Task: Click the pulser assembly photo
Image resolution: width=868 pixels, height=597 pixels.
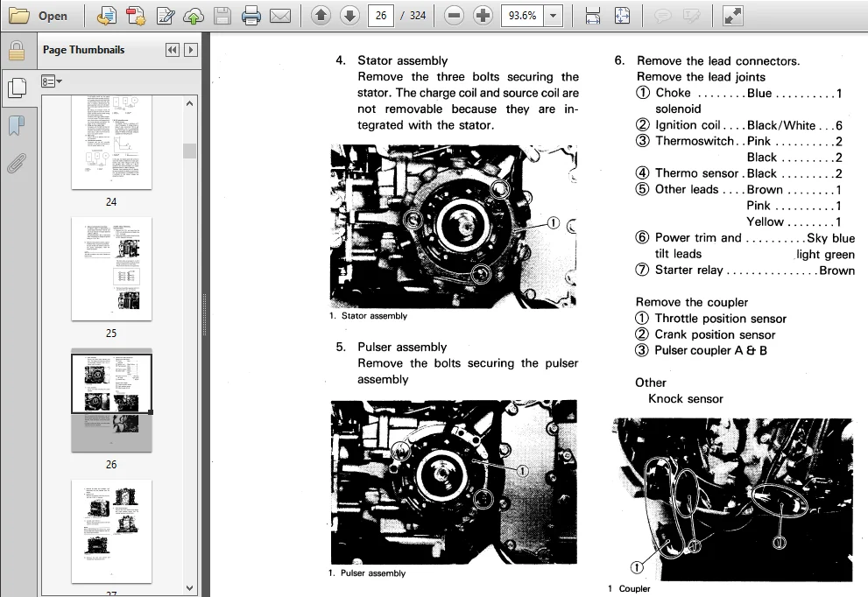Action: point(454,482)
